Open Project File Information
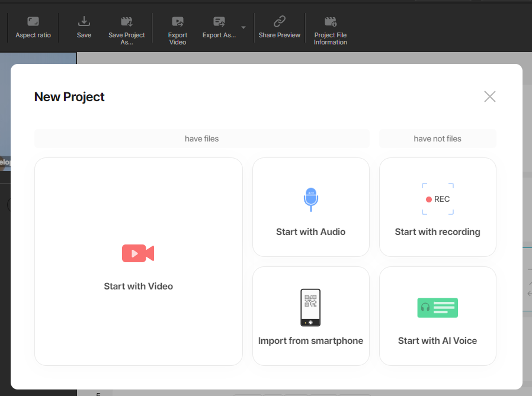Viewport: 532px width, 396px height. point(331,22)
